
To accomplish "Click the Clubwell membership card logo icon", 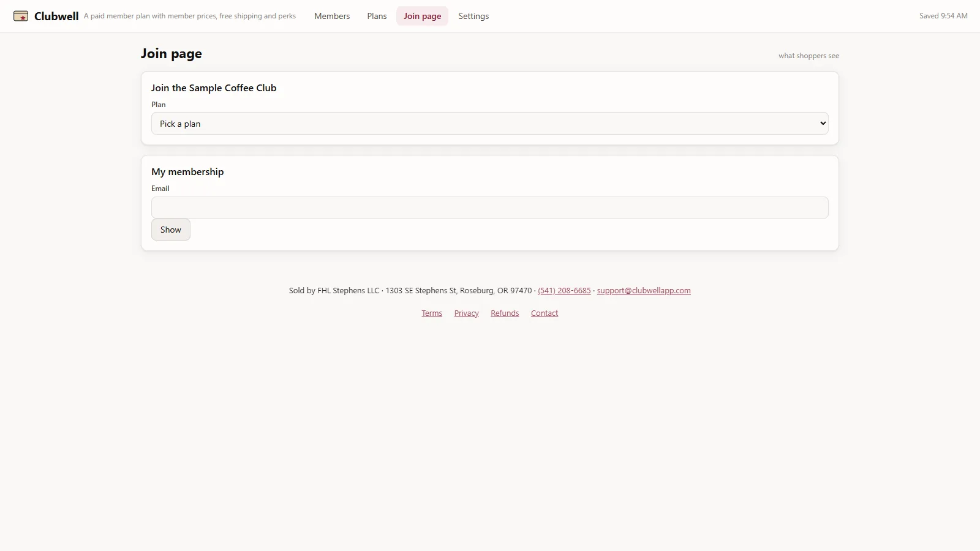I will tap(21, 16).
